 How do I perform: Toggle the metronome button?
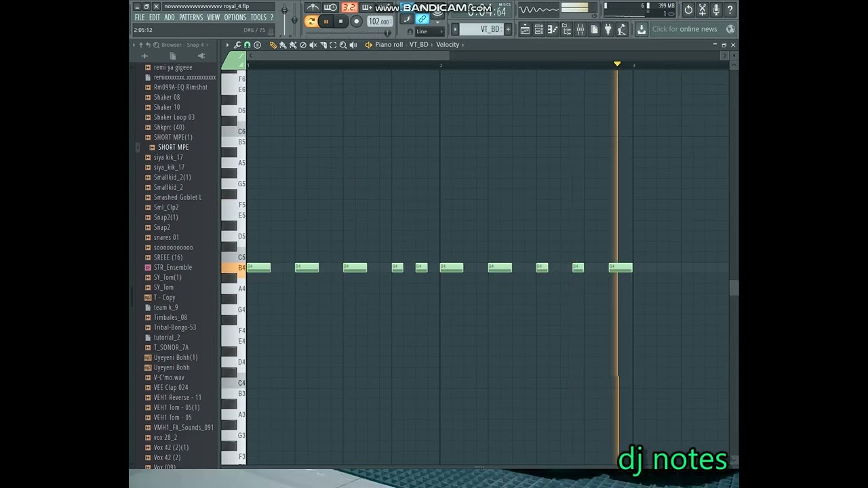[x=313, y=7]
